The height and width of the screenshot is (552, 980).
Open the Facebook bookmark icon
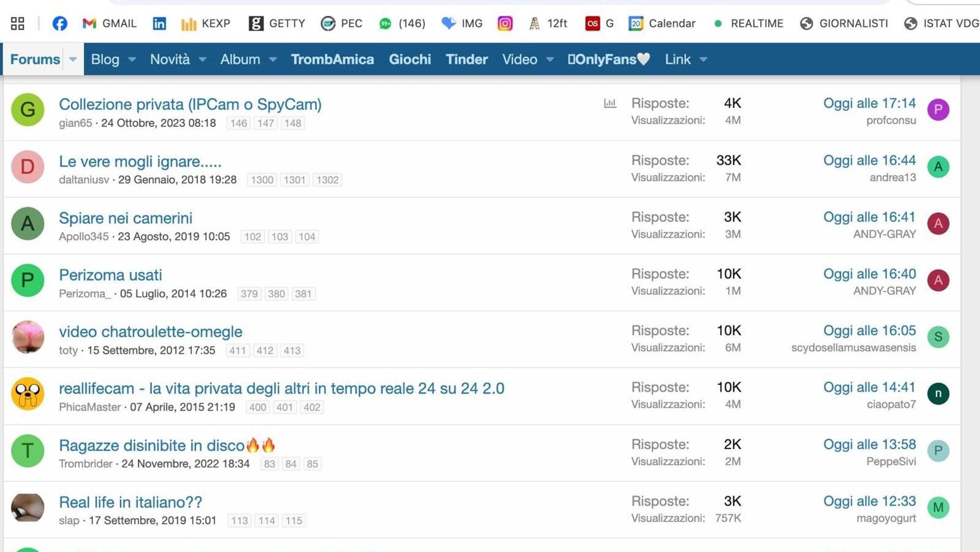click(59, 23)
